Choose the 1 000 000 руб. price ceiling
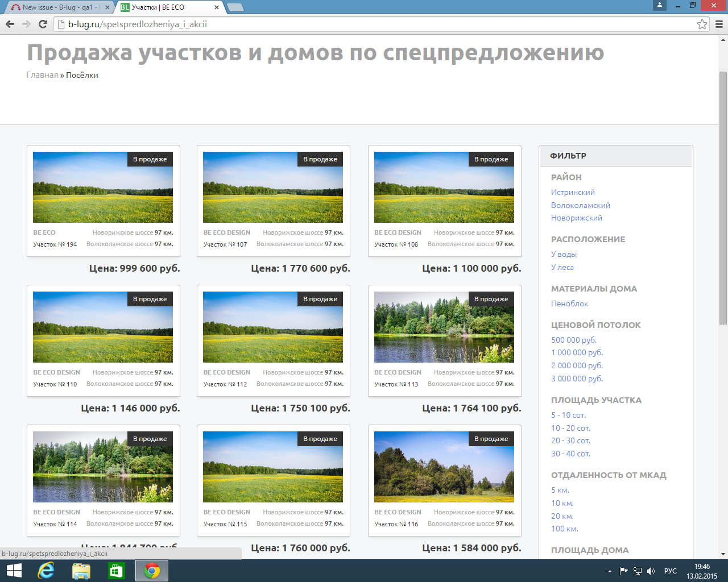This screenshot has width=728, height=582. pos(577,352)
